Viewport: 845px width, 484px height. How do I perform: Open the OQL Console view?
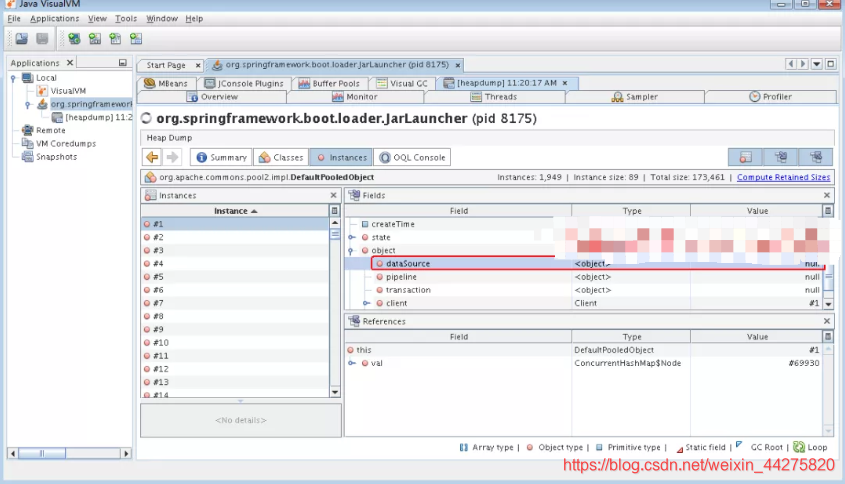pyautogui.click(x=413, y=157)
